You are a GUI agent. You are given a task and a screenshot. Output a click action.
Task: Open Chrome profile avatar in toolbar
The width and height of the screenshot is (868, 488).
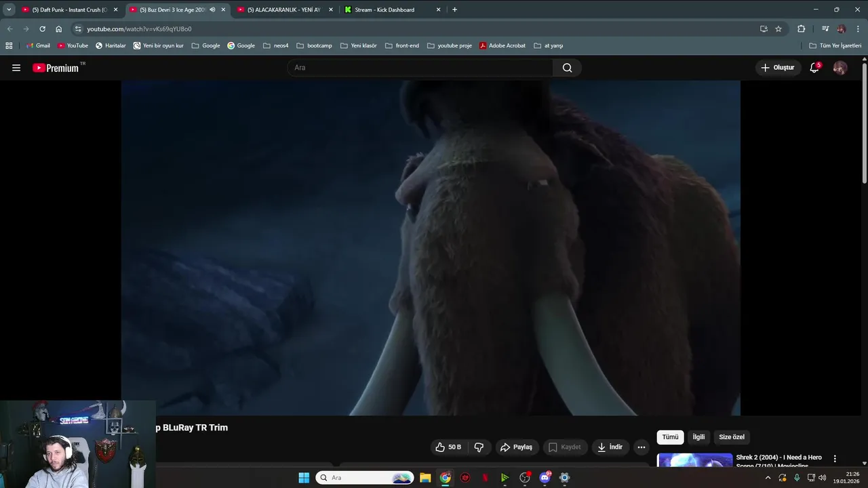(x=842, y=29)
